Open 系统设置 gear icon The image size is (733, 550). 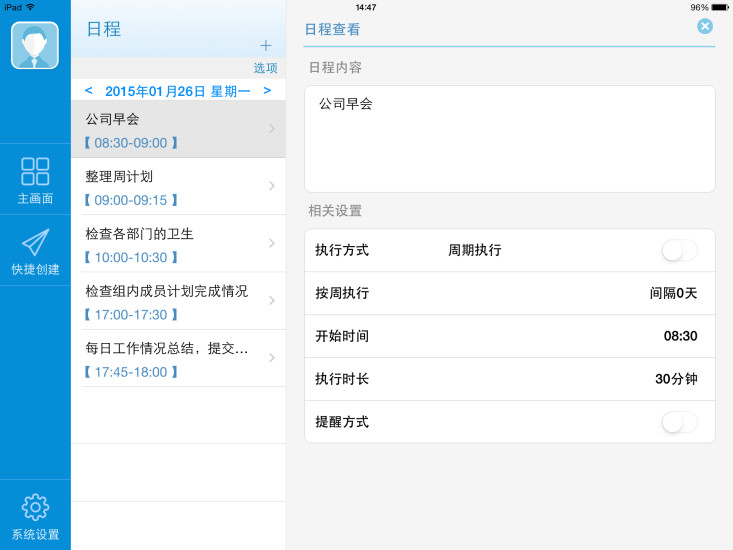35,508
